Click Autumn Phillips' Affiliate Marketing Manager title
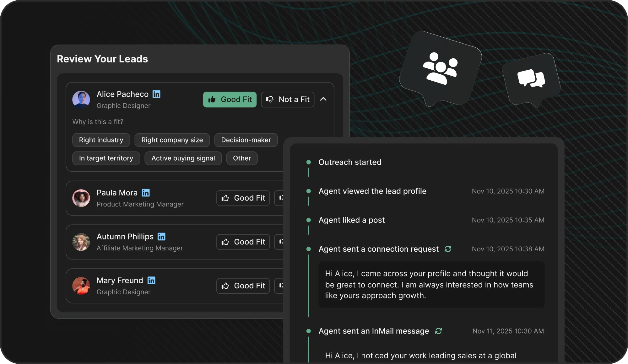Image resolution: width=628 pixels, height=364 pixels. point(140,248)
